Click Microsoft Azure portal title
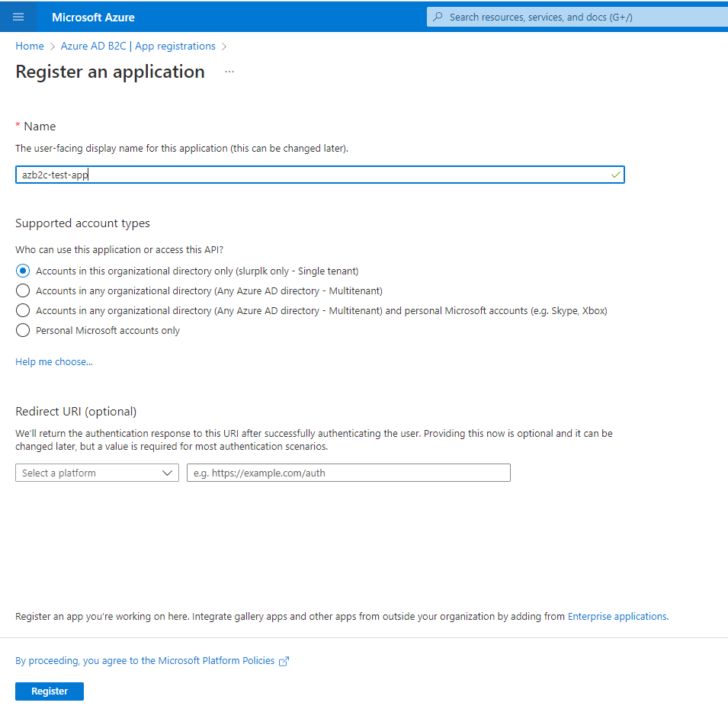 [93, 18]
